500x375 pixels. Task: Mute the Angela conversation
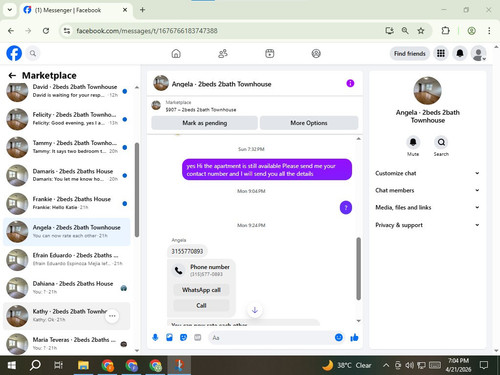pyautogui.click(x=413, y=143)
